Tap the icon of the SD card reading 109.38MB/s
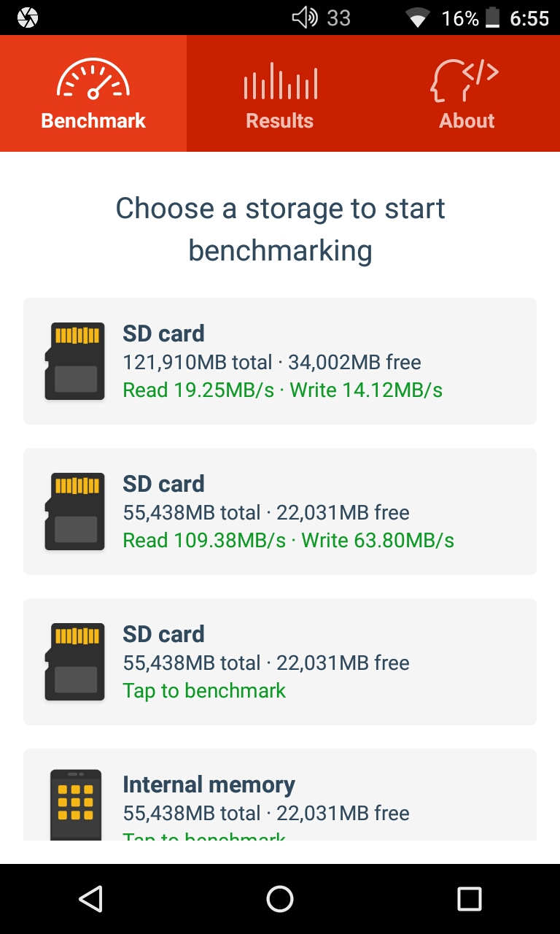Image resolution: width=560 pixels, height=934 pixels. (x=74, y=512)
